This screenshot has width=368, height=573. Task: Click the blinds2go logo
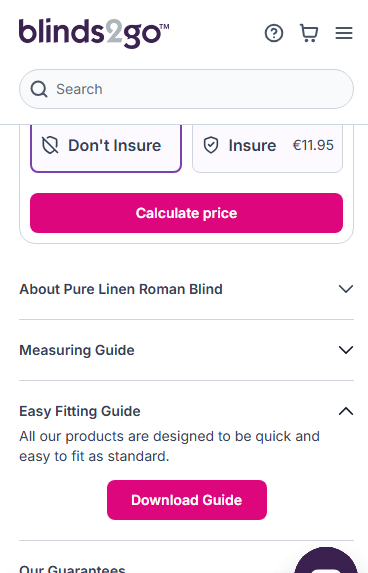(x=94, y=33)
